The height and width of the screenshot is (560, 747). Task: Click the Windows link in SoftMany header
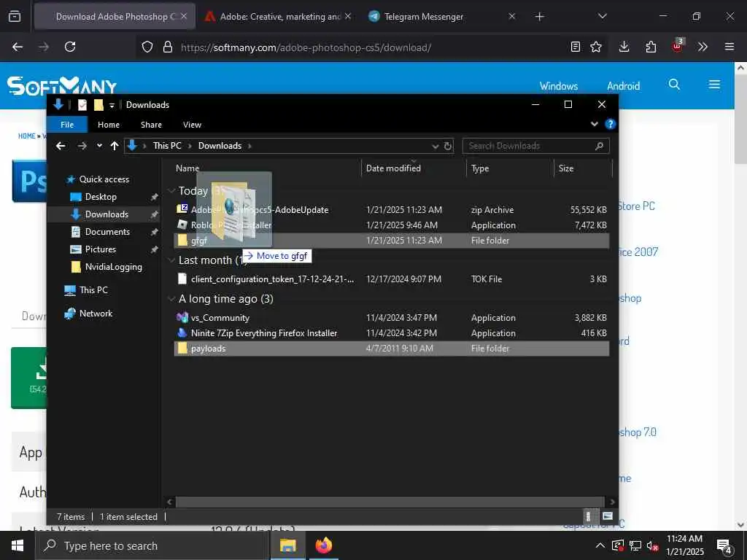[558, 86]
